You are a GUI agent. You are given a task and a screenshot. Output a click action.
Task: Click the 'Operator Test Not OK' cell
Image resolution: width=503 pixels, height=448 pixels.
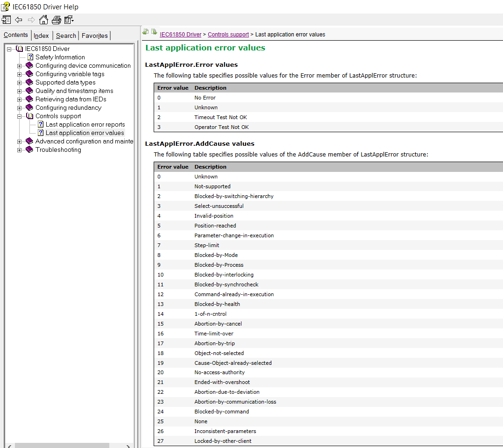[x=221, y=127]
